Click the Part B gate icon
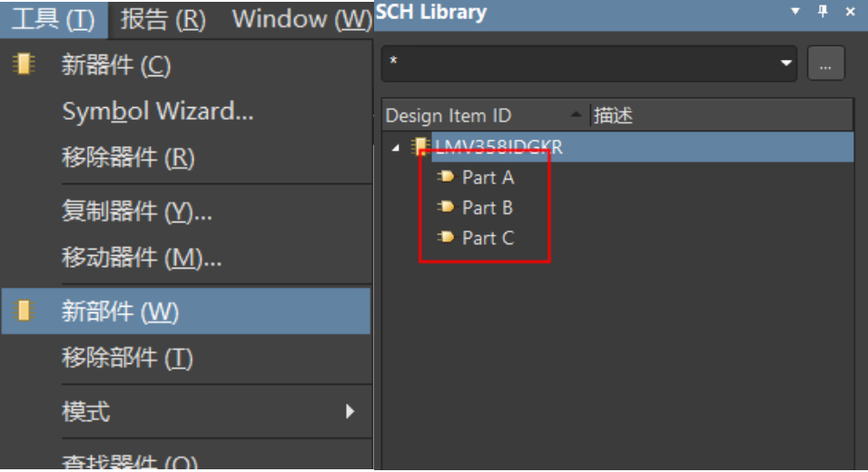Viewport: 868px width, 472px height. pos(446,207)
